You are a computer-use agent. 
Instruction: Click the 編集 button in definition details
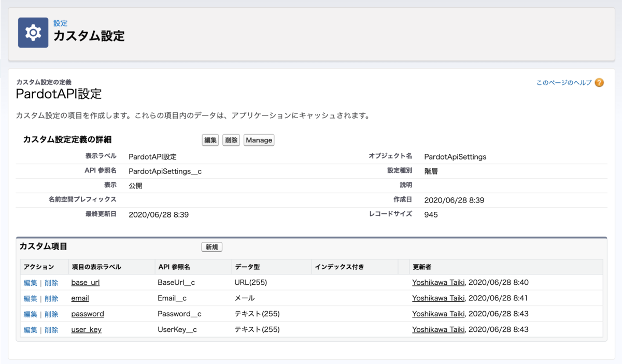pyautogui.click(x=210, y=140)
